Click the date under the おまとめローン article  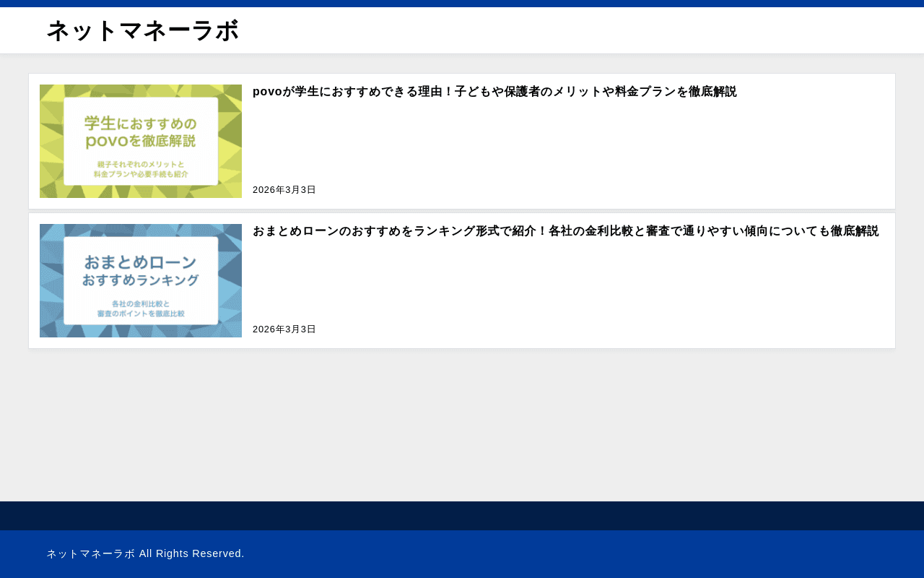tap(284, 329)
